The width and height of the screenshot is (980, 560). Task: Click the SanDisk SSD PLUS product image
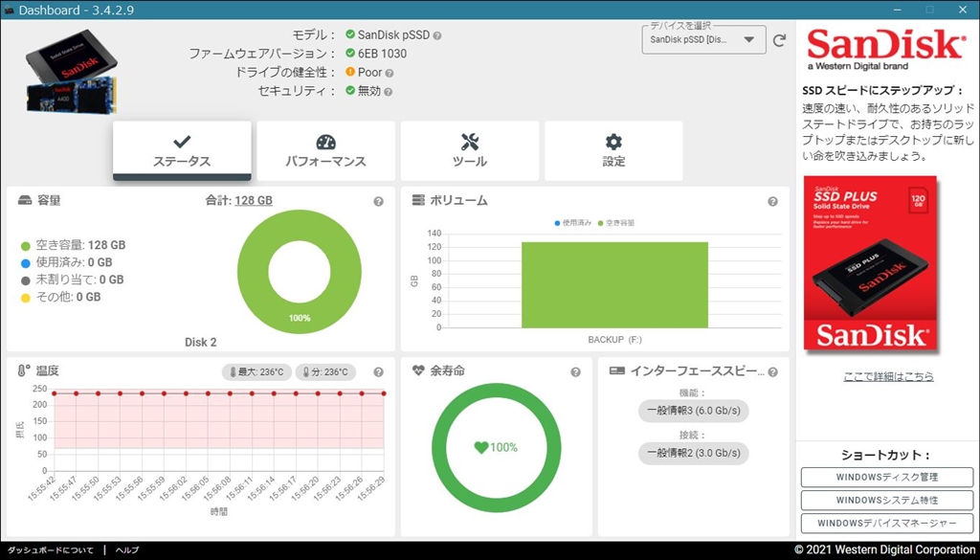pyautogui.click(x=870, y=263)
